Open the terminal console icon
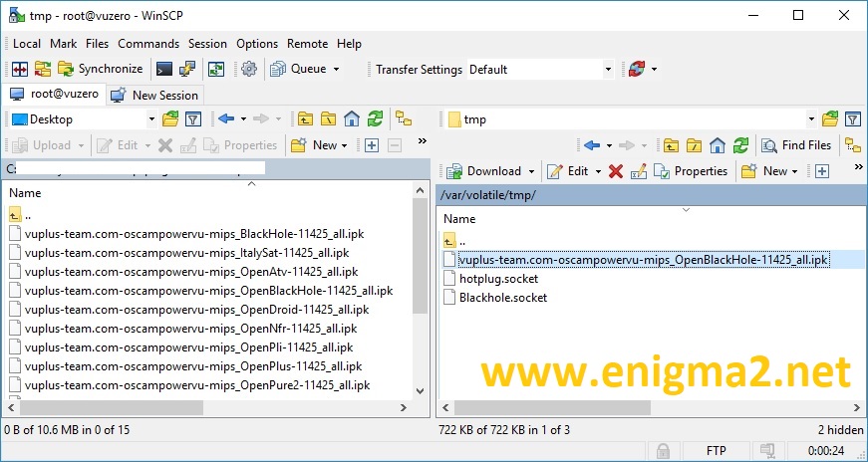The image size is (868, 462). click(163, 69)
